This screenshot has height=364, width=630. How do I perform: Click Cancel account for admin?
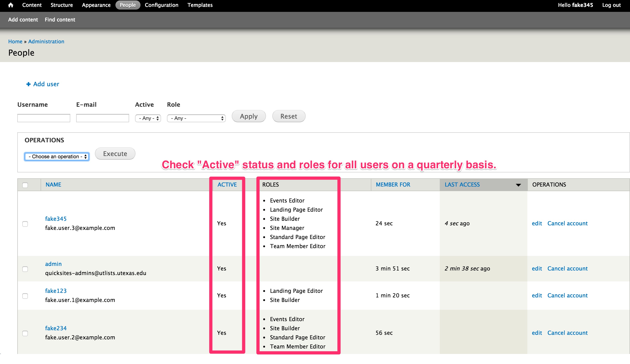point(567,268)
